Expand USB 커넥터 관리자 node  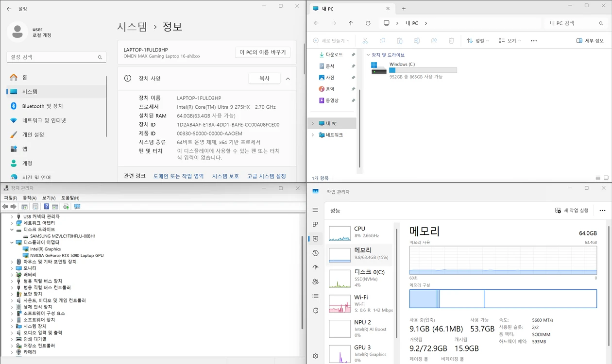(x=12, y=216)
